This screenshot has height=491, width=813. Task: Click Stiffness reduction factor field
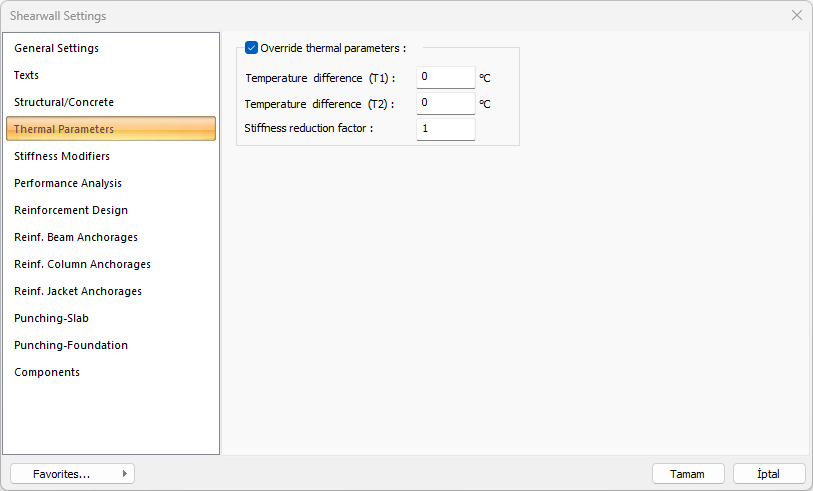pos(445,129)
